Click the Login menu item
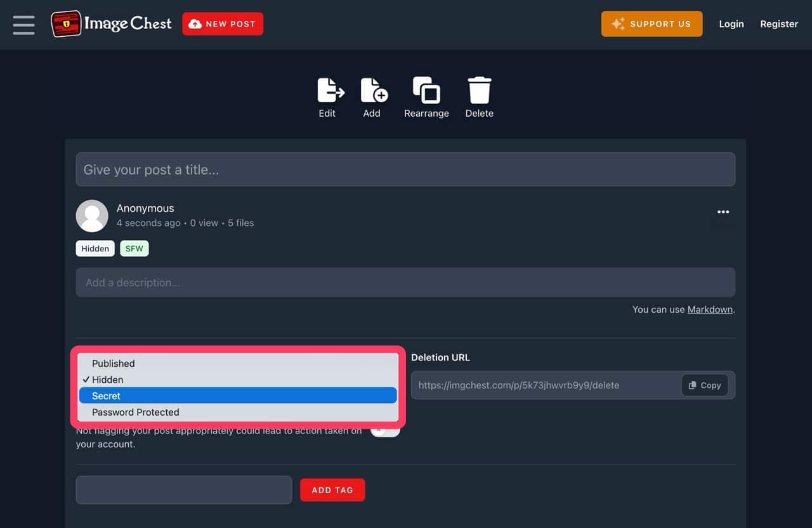The height and width of the screenshot is (528, 812). click(731, 24)
